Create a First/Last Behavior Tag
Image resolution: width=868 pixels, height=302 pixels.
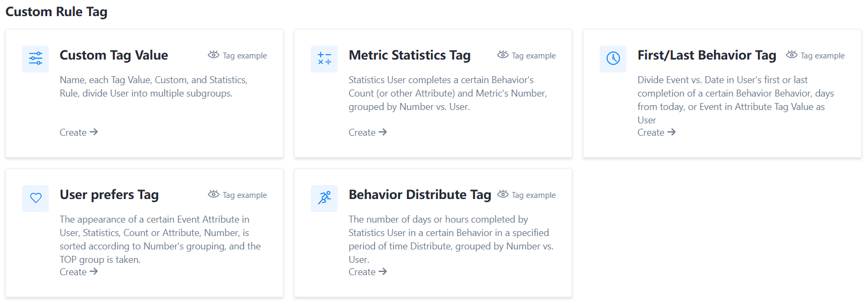[x=656, y=132]
